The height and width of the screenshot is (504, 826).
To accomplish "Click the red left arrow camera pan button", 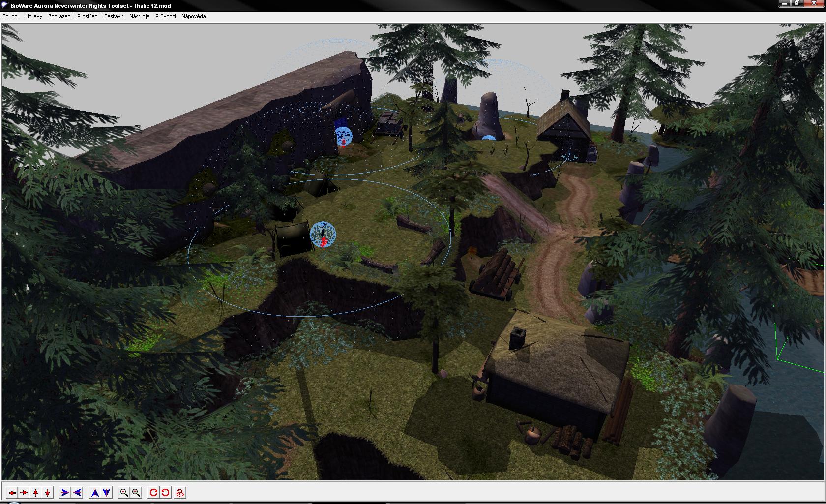I will [x=12, y=492].
